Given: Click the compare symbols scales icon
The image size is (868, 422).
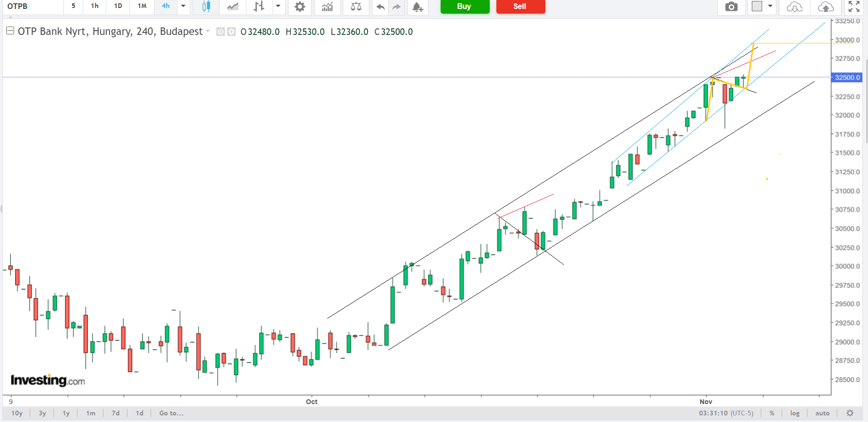Looking at the screenshot, I should [356, 7].
